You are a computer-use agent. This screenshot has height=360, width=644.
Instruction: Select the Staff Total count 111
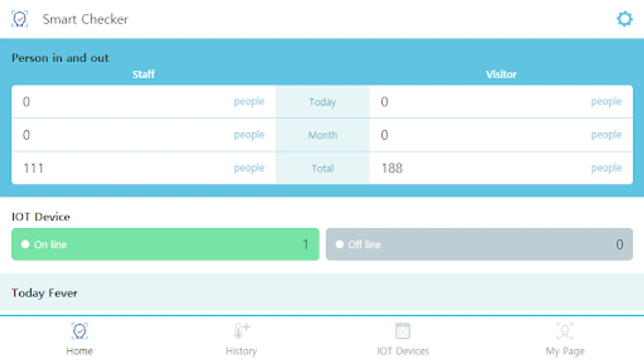(33, 168)
